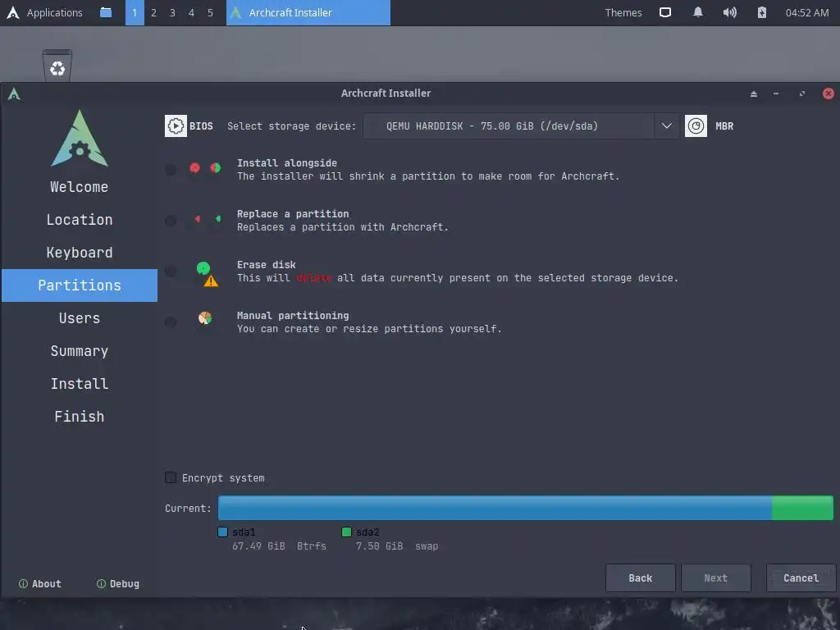Open the Themes menu in the panel
Screen dimensions: 840x630
click(623, 12)
